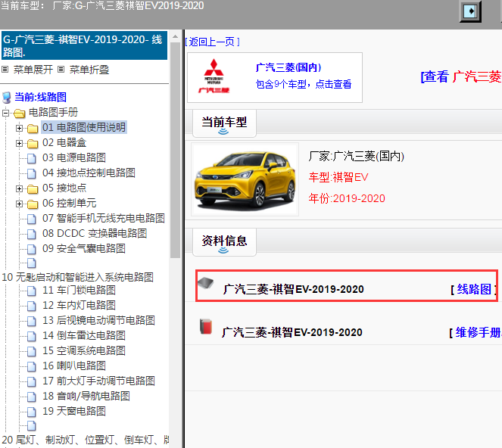This screenshot has height=448, width=502.
Task: Click the folder icon of 06 控制单元
Action: [x=33, y=204]
